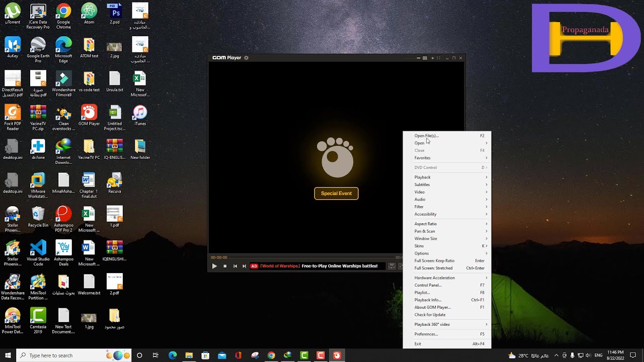Select the 2.psd Photoshop file icon
644x362 pixels.
[115, 14]
